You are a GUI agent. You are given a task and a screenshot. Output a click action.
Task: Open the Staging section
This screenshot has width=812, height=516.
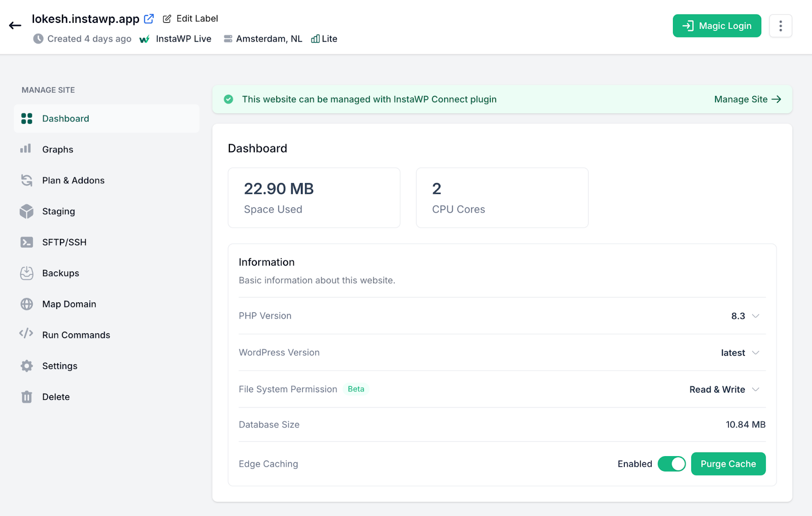click(107, 212)
